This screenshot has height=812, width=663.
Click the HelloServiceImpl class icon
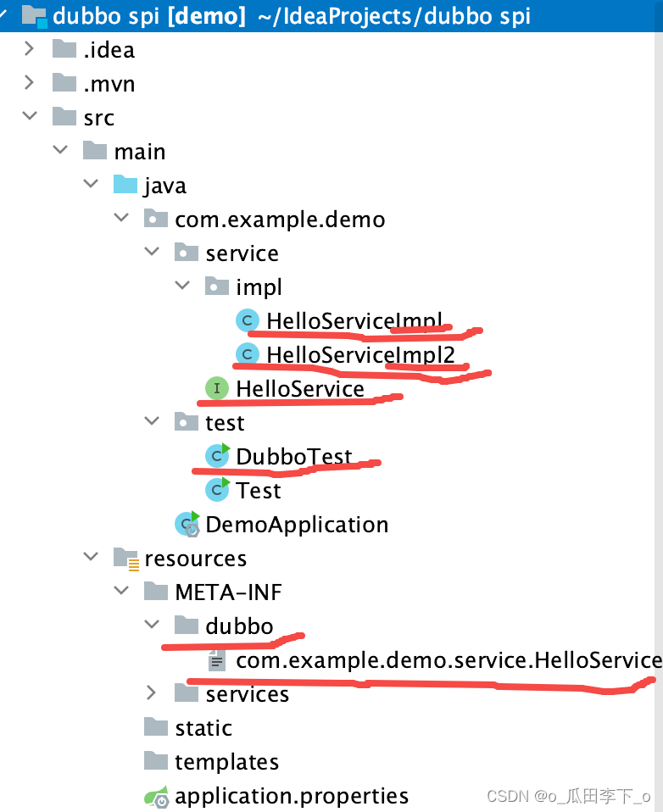click(247, 320)
